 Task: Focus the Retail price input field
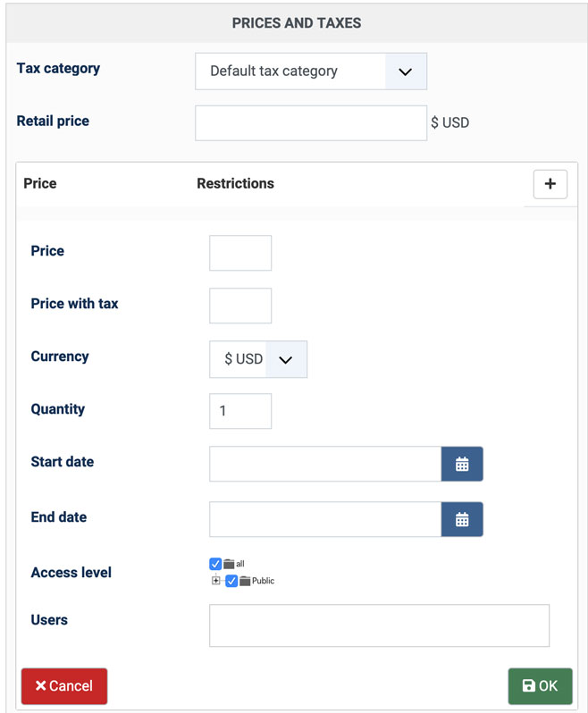(x=311, y=123)
